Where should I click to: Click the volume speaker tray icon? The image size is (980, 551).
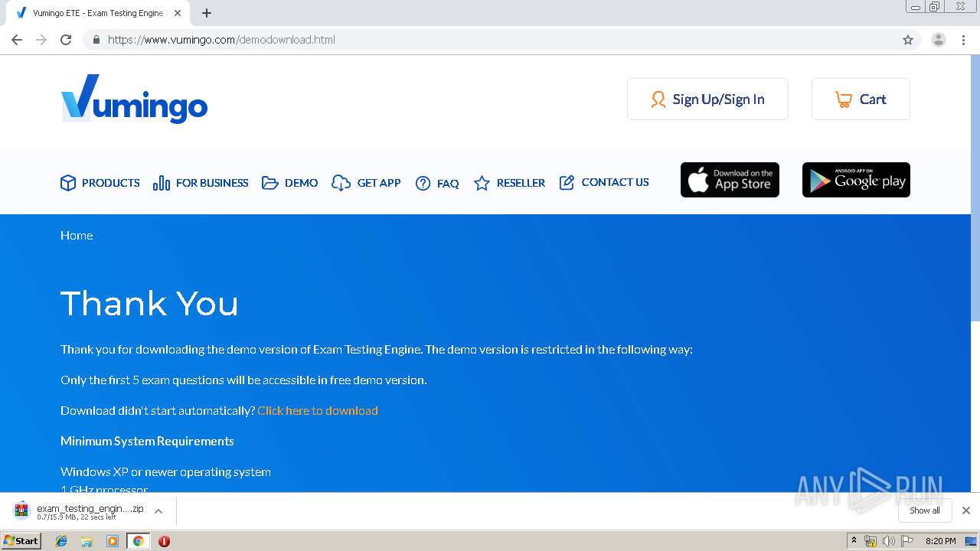pos(889,541)
